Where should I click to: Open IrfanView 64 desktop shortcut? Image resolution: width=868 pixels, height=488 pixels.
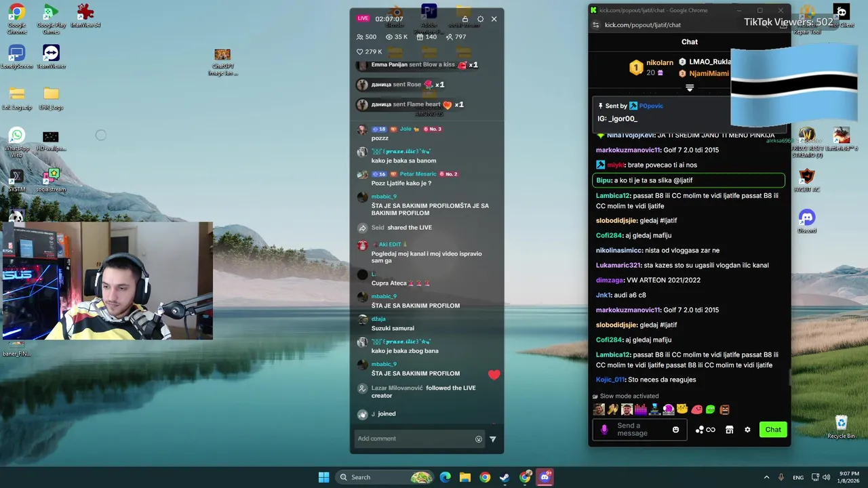click(85, 16)
